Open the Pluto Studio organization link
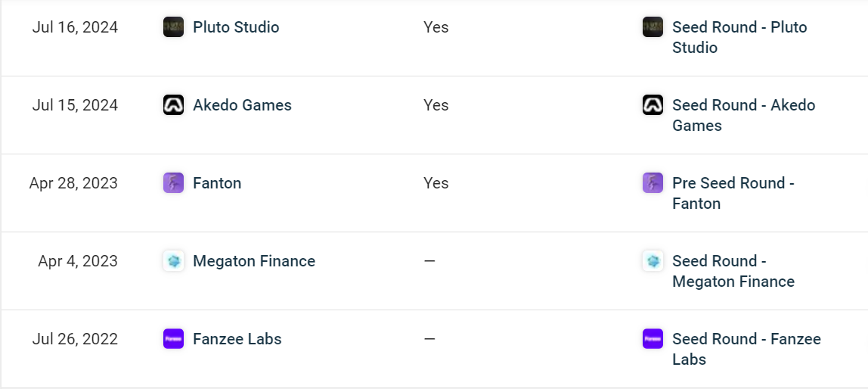The image size is (868, 389). [x=236, y=27]
